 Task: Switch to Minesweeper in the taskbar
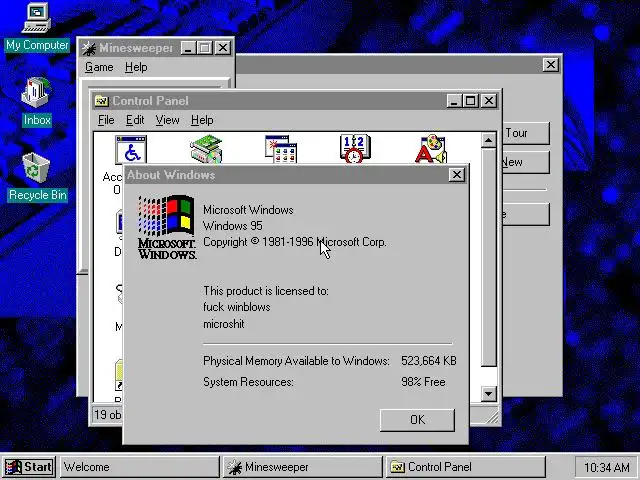tap(302, 467)
